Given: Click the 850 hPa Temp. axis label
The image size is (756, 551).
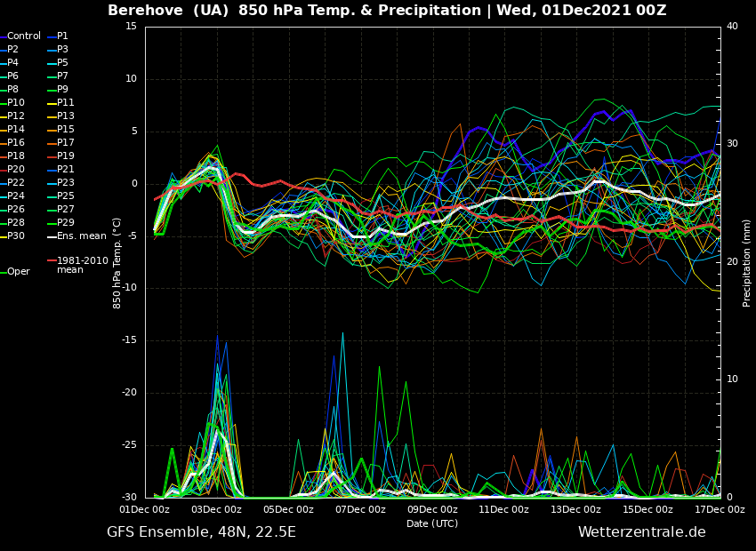Looking at the screenshot, I should click(117, 262).
